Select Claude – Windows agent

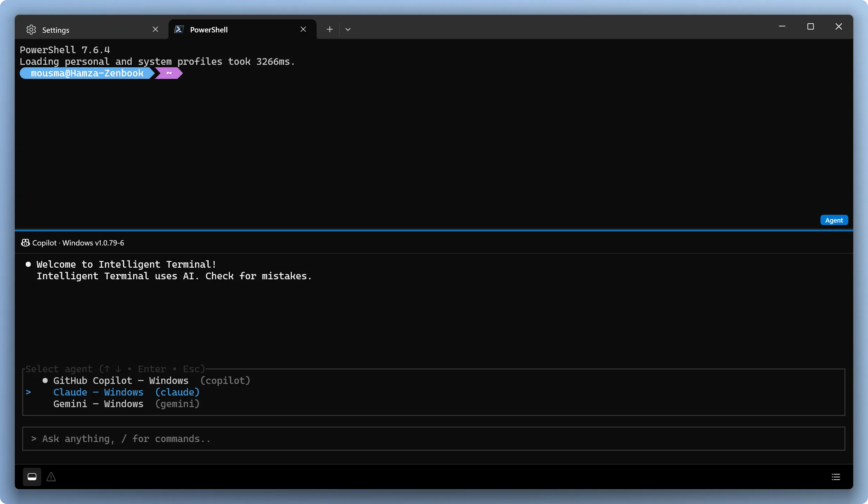(126, 392)
